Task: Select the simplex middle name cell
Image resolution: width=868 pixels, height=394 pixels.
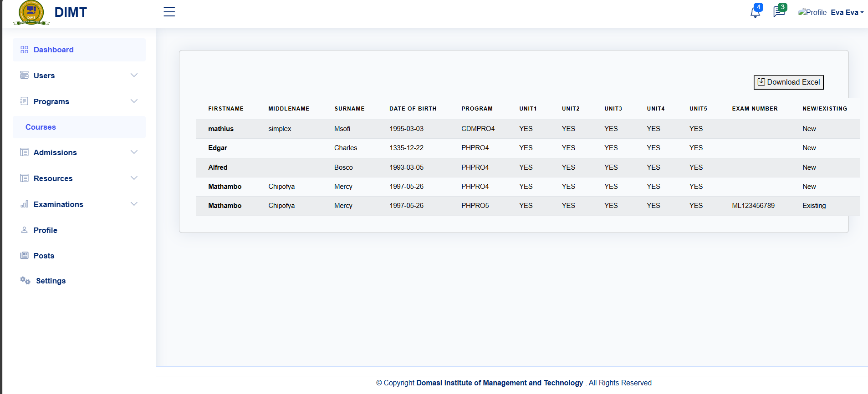Action: 280,129
